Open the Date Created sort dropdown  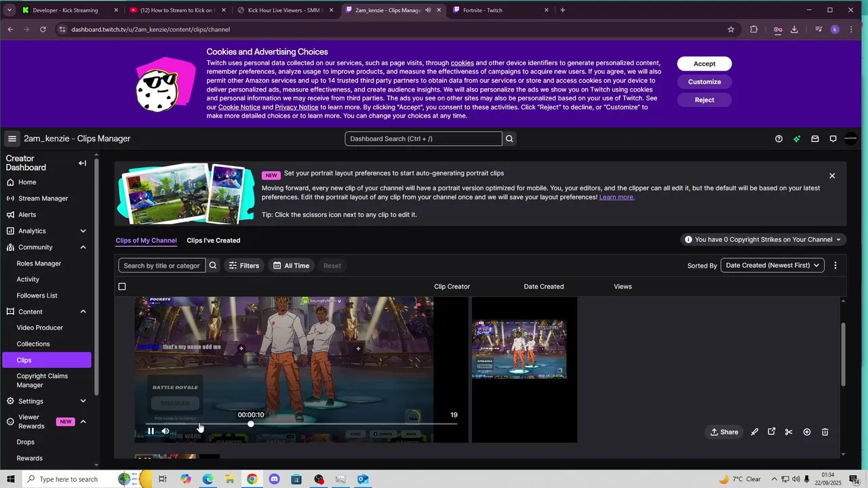coord(772,266)
